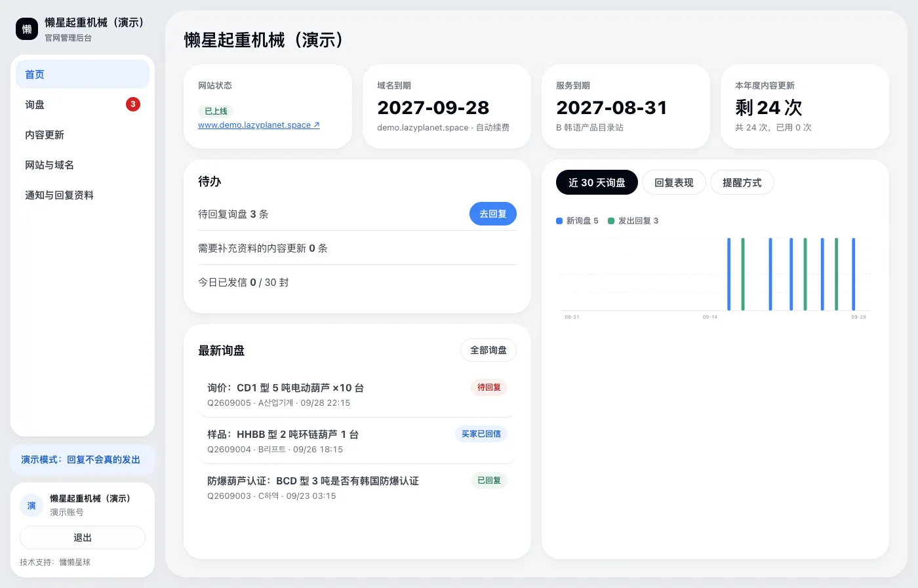Click the 剩 24 次 content update count
The height and width of the screenshot is (588, 918).
pos(768,108)
